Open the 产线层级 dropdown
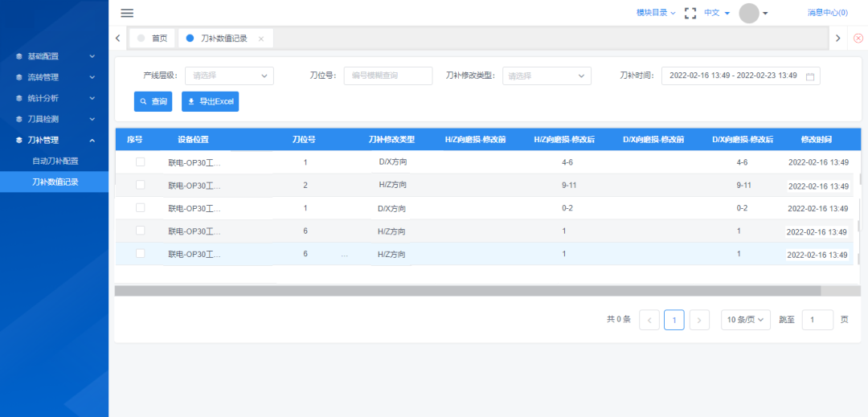The width and height of the screenshot is (868, 417). tap(229, 76)
